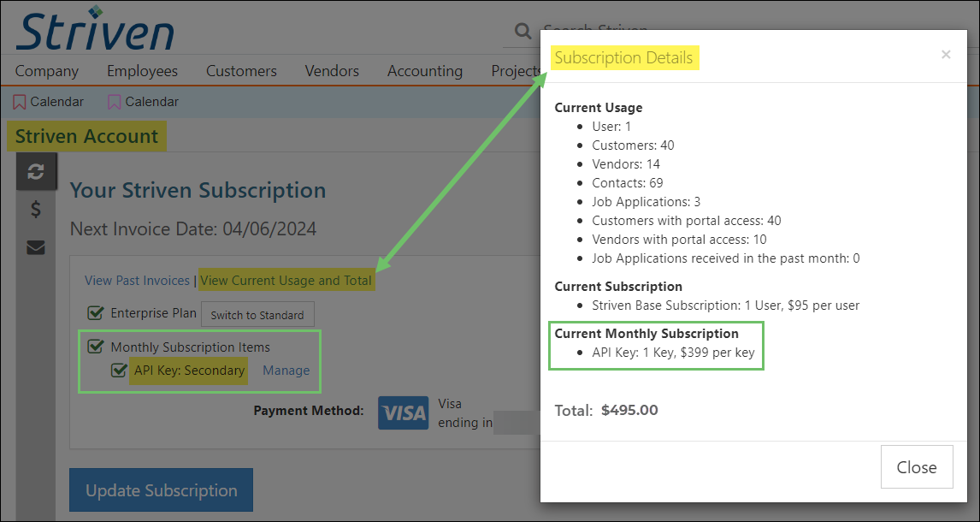
Task: Click 'API Key: 1 Key, $399 per key'
Action: point(674,353)
